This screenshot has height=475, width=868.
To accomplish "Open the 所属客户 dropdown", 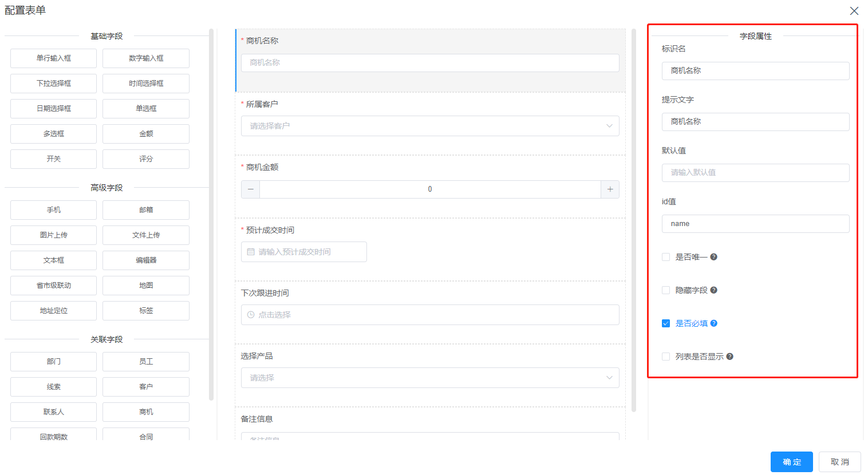I will click(430, 126).
